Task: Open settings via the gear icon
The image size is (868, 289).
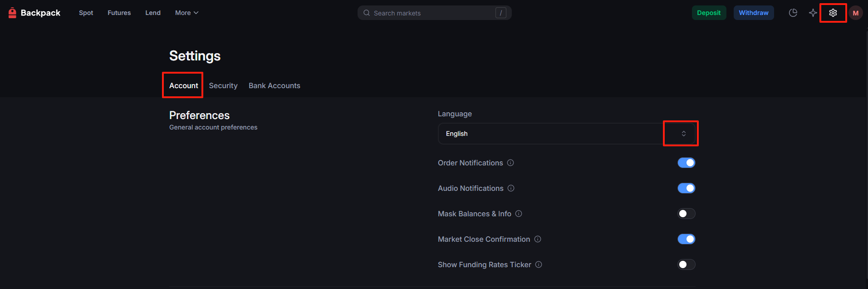Action: (x=833, y=13)
